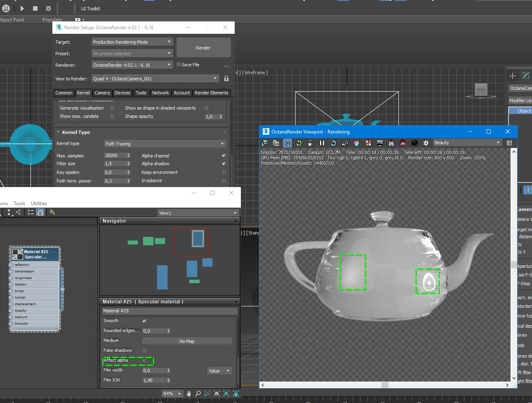
Task: Select the Zoom magnifier tool in material editor
Action: (x=198, y=394)
